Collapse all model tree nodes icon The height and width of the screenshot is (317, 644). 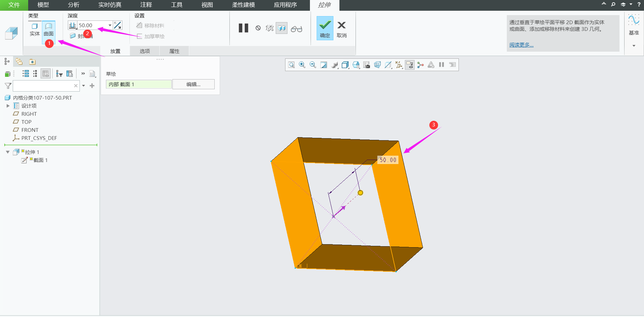(x=35, y=73)
